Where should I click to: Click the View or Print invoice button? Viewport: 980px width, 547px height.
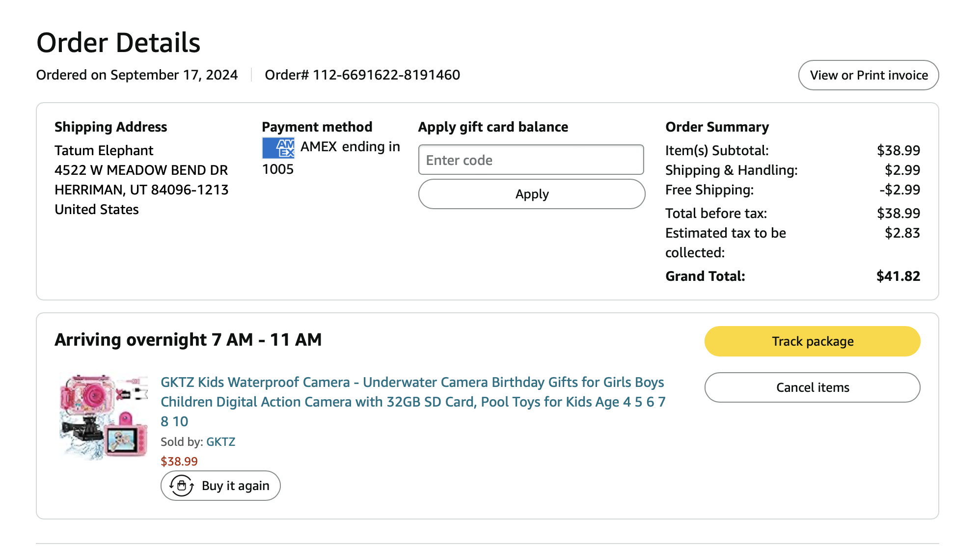tap(868, 75)
